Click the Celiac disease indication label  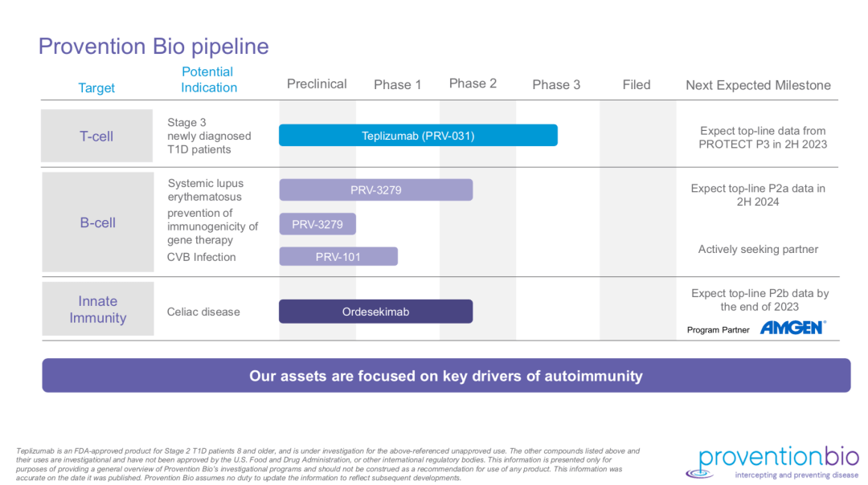point(203,312)
